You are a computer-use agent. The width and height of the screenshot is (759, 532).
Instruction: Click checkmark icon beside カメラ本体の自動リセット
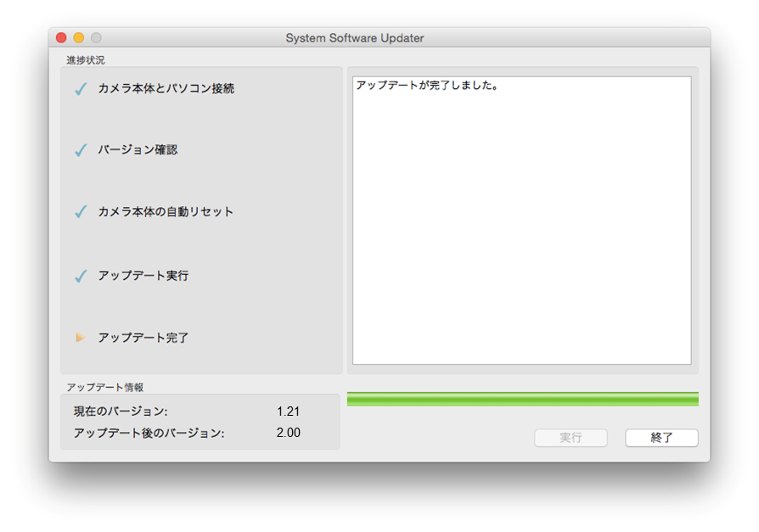click(x=81, y=212)
